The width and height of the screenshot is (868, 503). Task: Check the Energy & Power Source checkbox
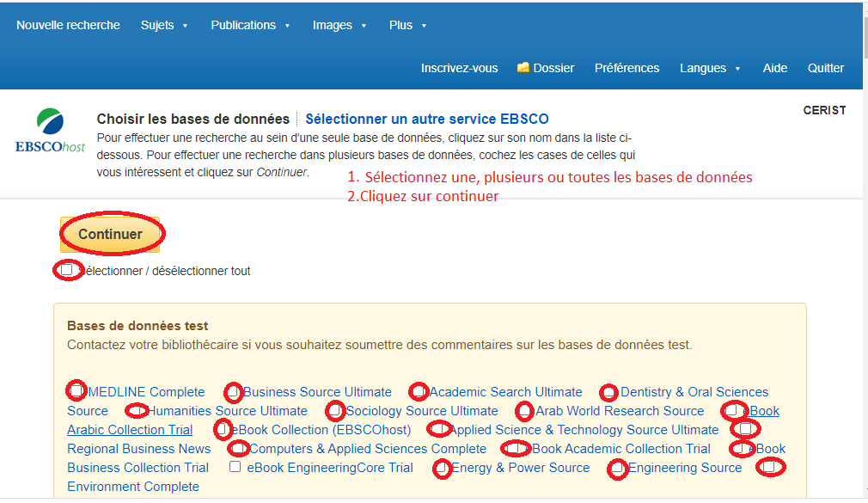442,468
